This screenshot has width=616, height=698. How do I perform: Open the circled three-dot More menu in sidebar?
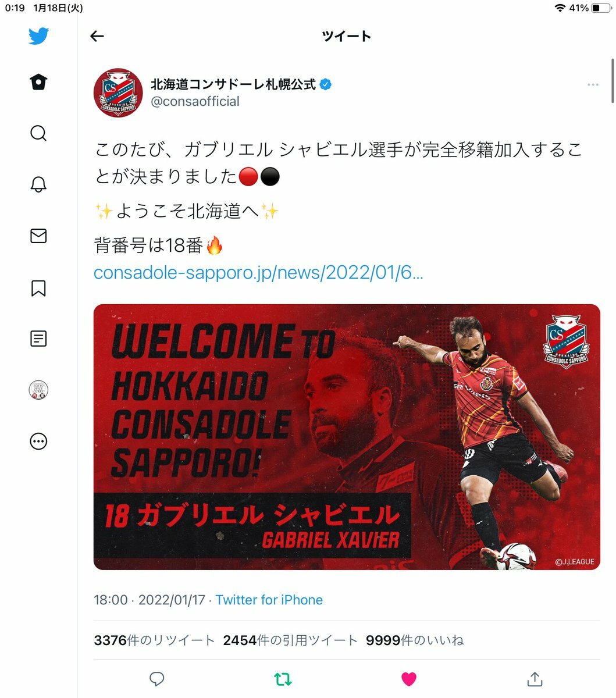tap(38, 441)
